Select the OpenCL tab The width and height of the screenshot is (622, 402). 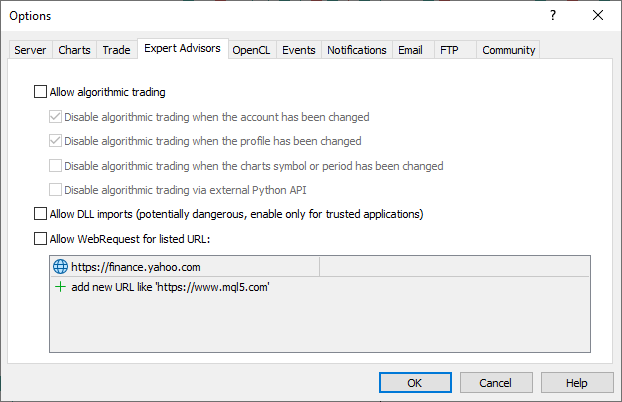(251, 50)
